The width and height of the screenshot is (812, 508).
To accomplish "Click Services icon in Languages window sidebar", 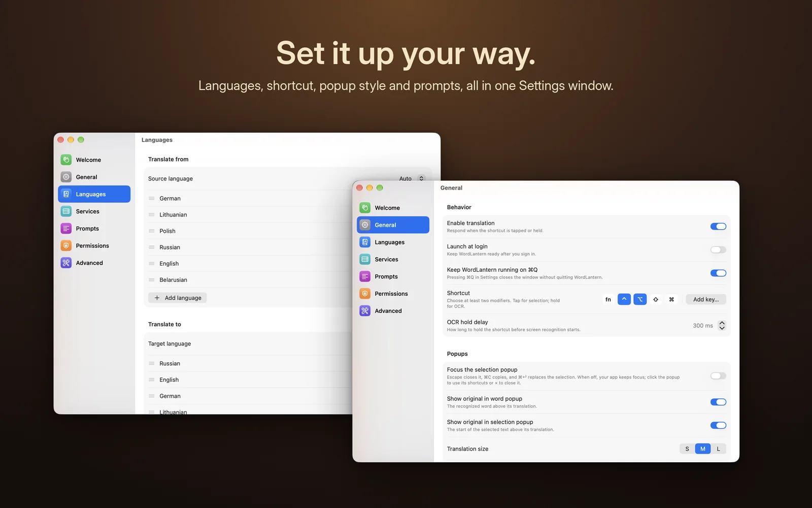I will (66, 211).
